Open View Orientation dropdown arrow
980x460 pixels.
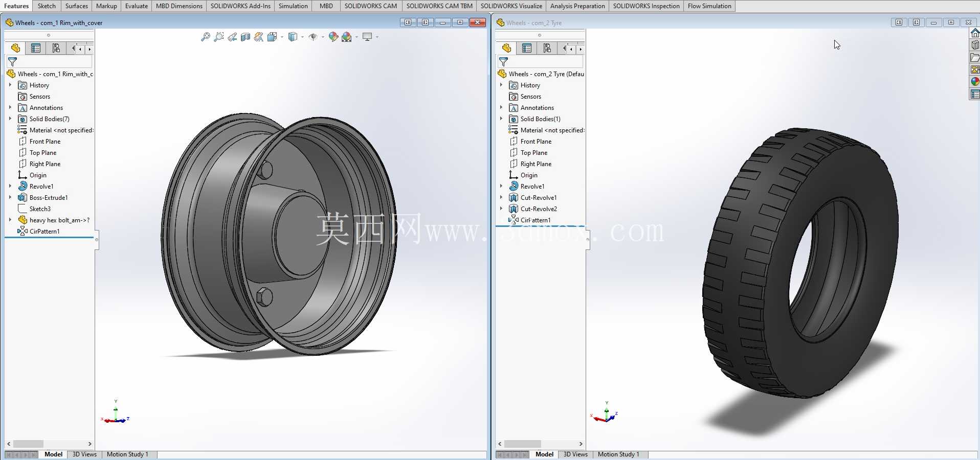click(x=282, y=37)
